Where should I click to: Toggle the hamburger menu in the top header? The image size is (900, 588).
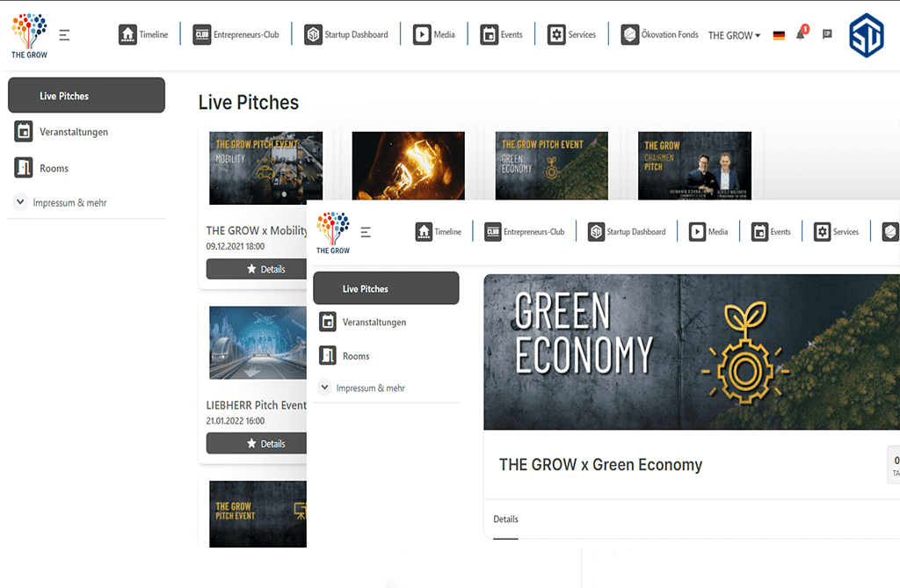point(64,35)
